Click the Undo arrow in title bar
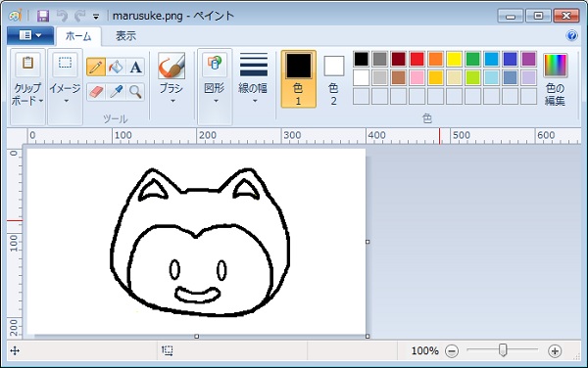588x368 pixels. tap(62, 16)
